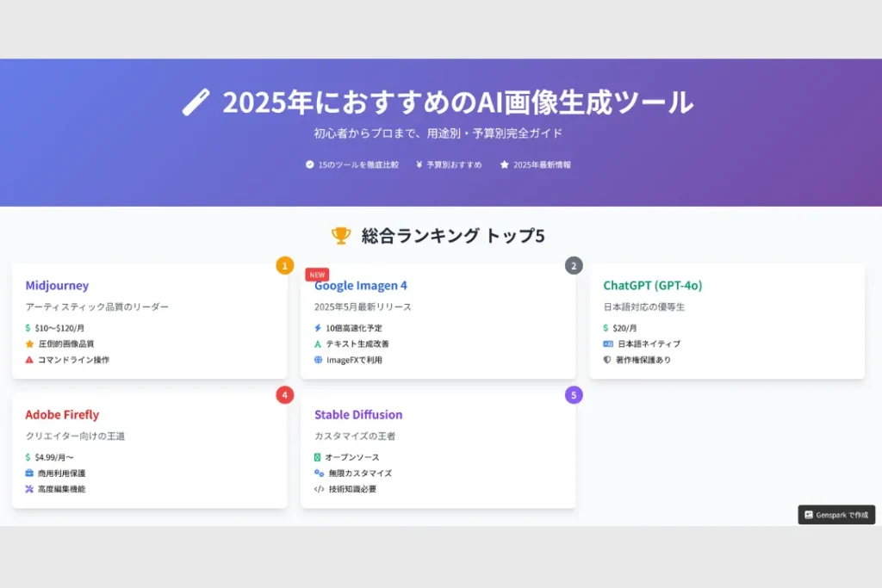Click the text 10倍高速化予定

[354, 328]
